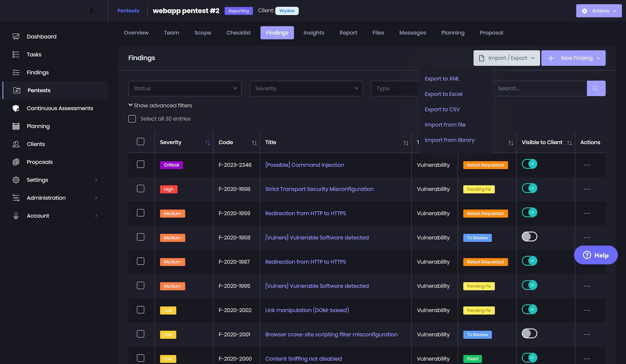Viewport: 626px width, 364px height.
Task: Open the Link manipulation (DOM-based) finding
Action: coord(307,310)
